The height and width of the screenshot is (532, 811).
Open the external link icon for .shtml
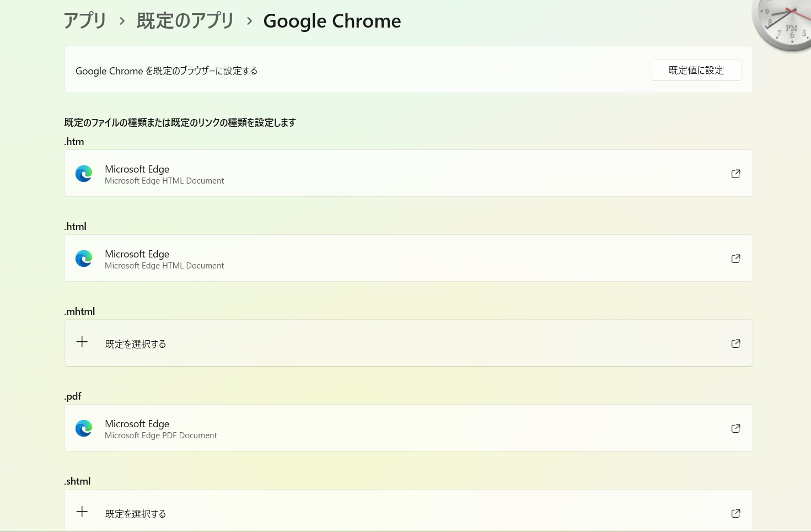[735, 513]
